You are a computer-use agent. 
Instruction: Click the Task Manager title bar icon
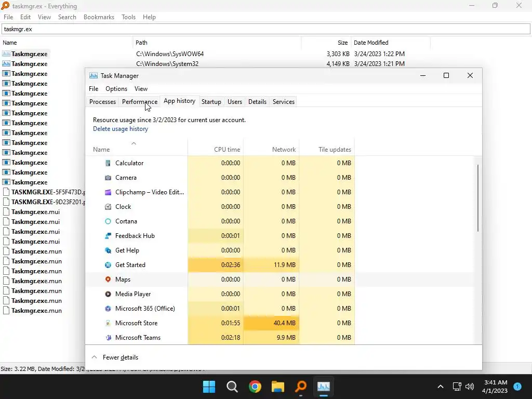(x=94, y=76)
